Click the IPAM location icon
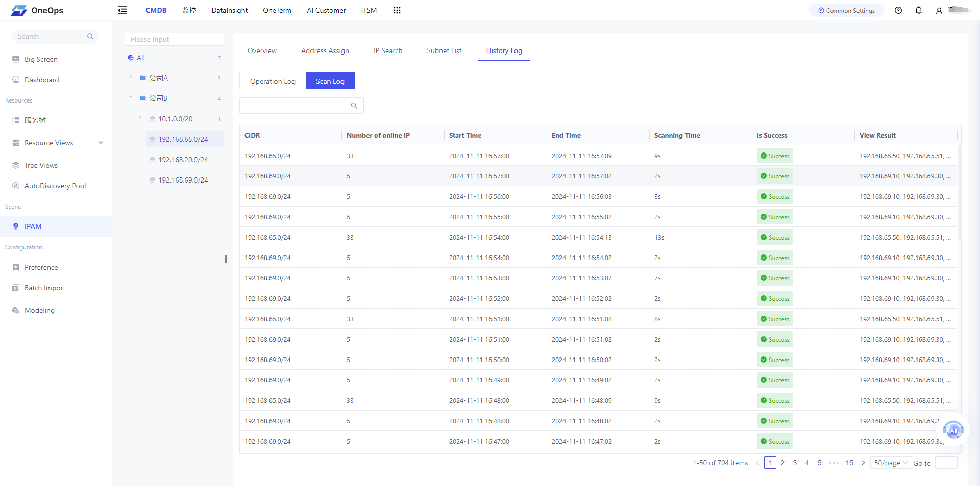This screenshot has width=980, height=486. click(16, 226)
